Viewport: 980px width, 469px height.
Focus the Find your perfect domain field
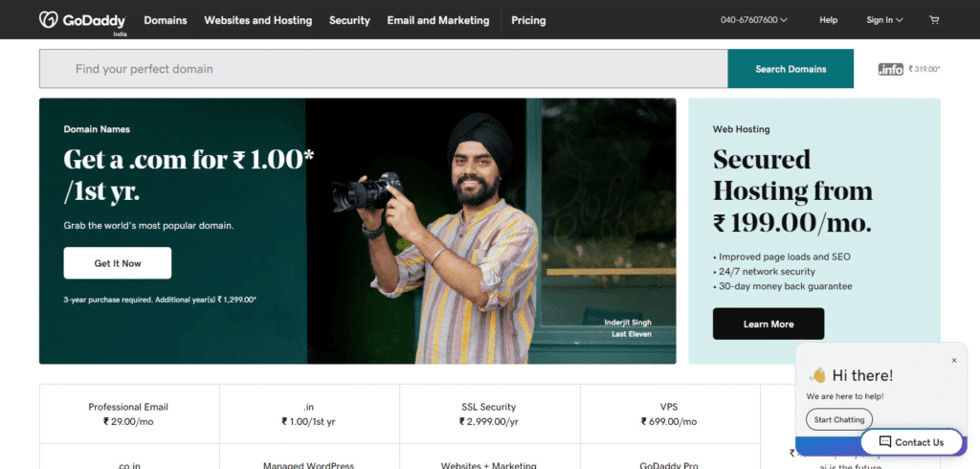coord(383,69)
